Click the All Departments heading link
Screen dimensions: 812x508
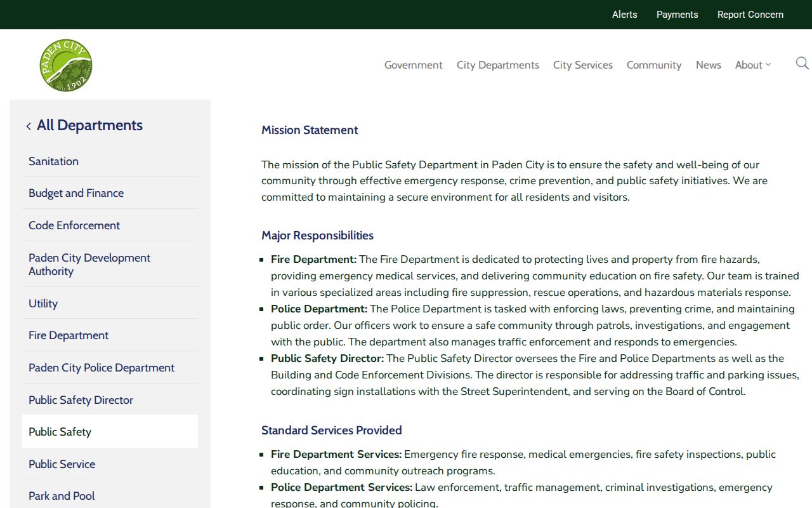[x=89, y=125]
